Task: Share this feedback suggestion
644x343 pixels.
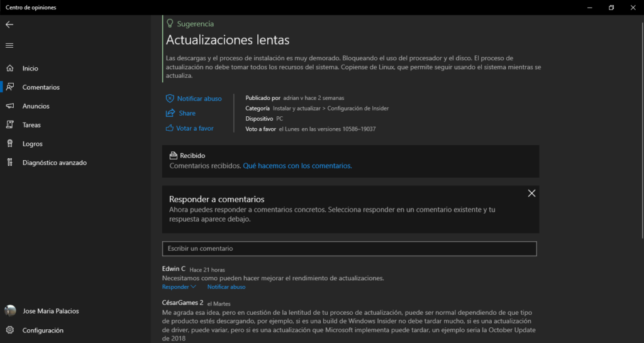Action: pos(186,113)
